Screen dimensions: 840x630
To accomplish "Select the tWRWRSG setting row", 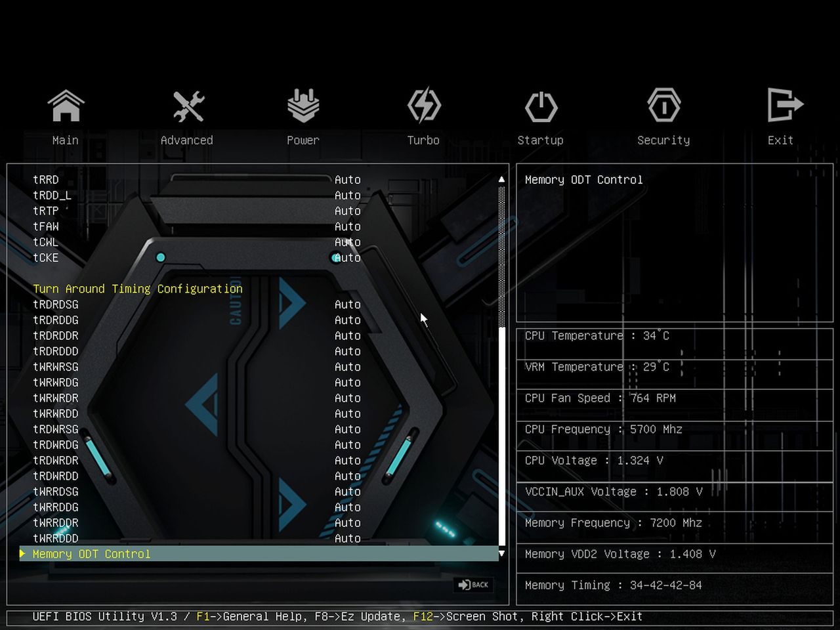I will click(259, 367).
